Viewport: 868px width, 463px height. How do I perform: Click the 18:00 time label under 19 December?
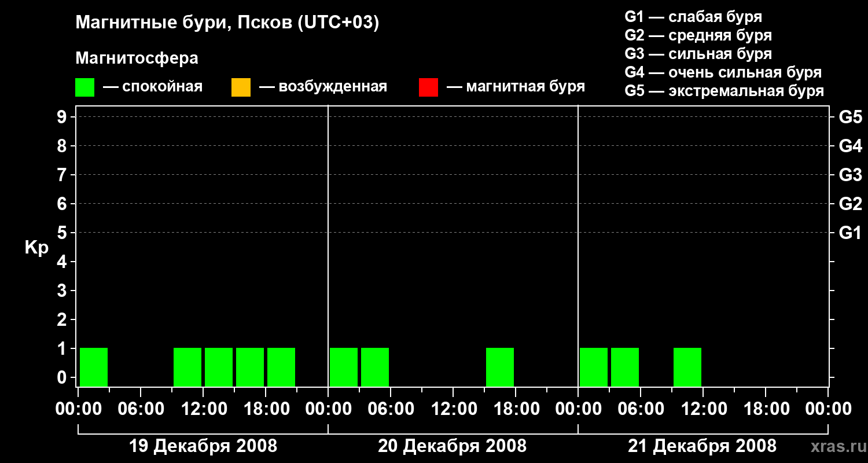(266, 409)
